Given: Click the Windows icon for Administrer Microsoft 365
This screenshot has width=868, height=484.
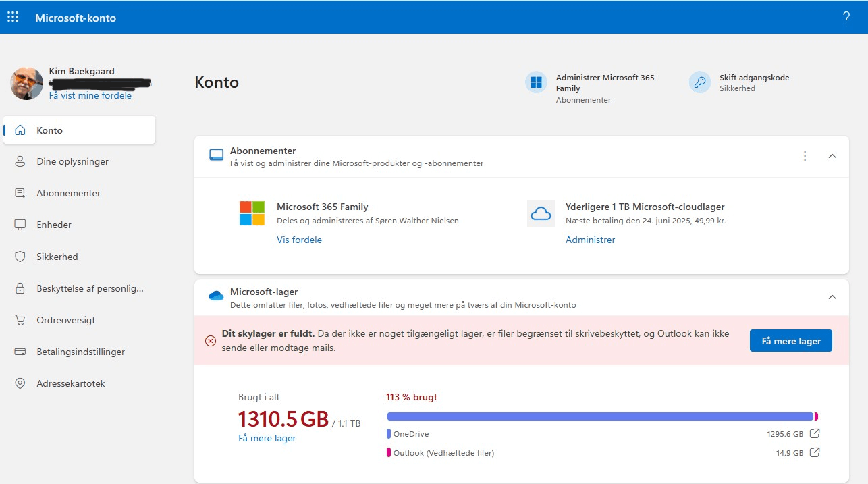Looking at the screenshot, I should [537, 82].
